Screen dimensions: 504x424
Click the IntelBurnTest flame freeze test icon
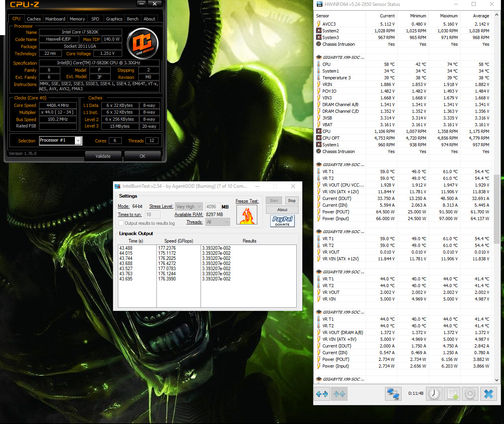click(247, 215)
